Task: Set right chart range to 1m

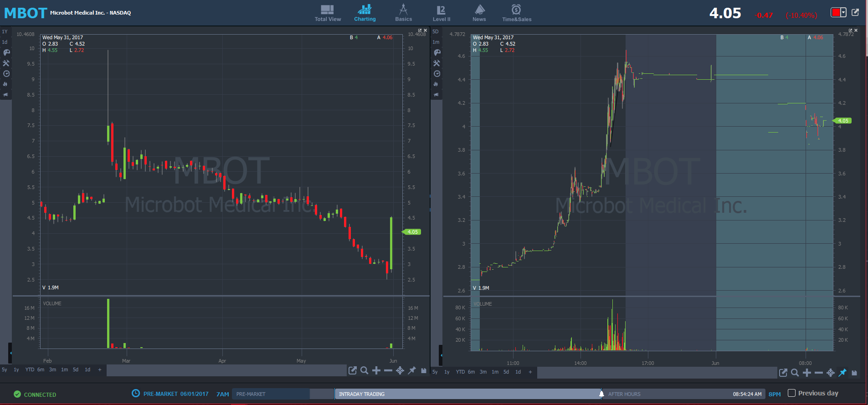Action: [x=495, y=372]
